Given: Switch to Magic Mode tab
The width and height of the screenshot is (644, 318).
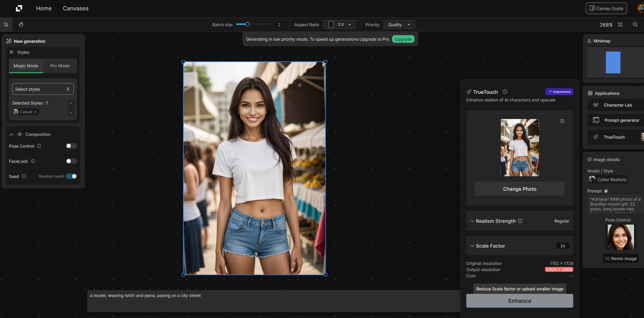Looking at the screenshot, I should [26, 66].
